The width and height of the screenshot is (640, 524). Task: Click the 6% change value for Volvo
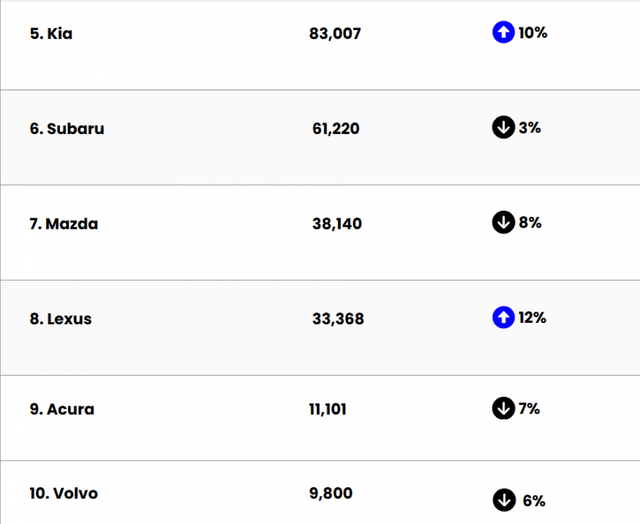(x=533, y=500)
